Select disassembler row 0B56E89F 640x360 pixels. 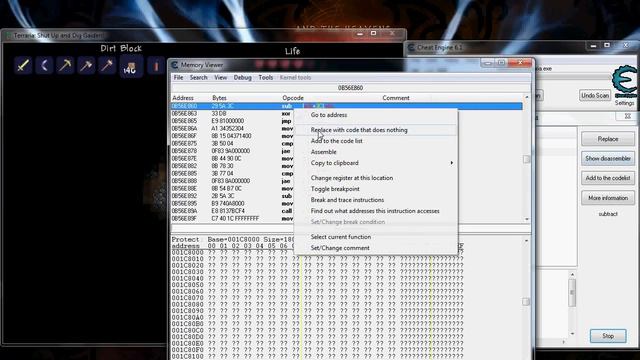click(232, 219)
